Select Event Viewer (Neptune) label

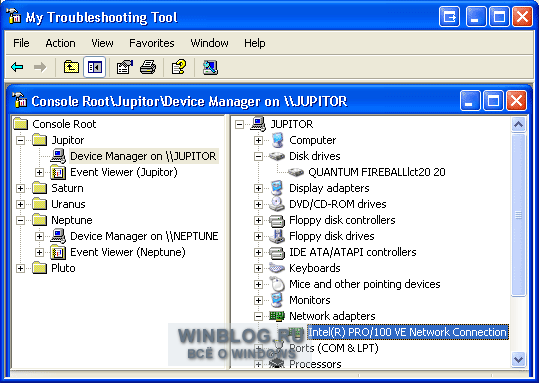click(x=128, y=252)
